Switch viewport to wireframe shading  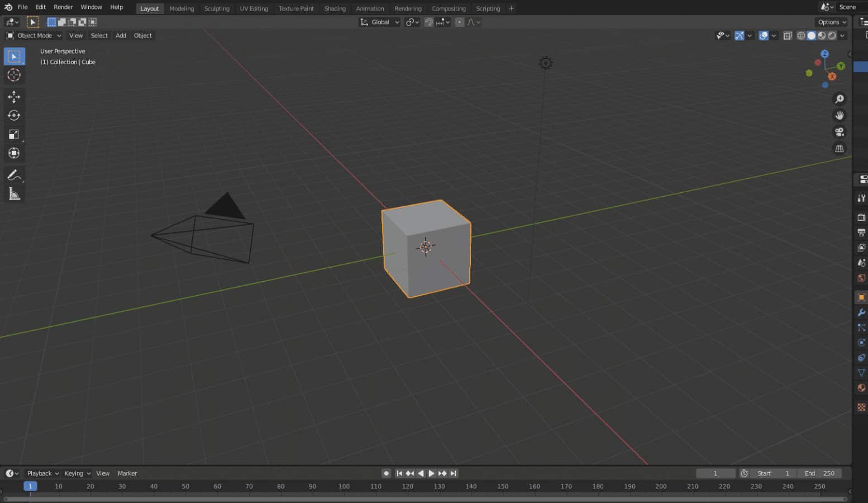pyautogui.click(x=800, y=35)
